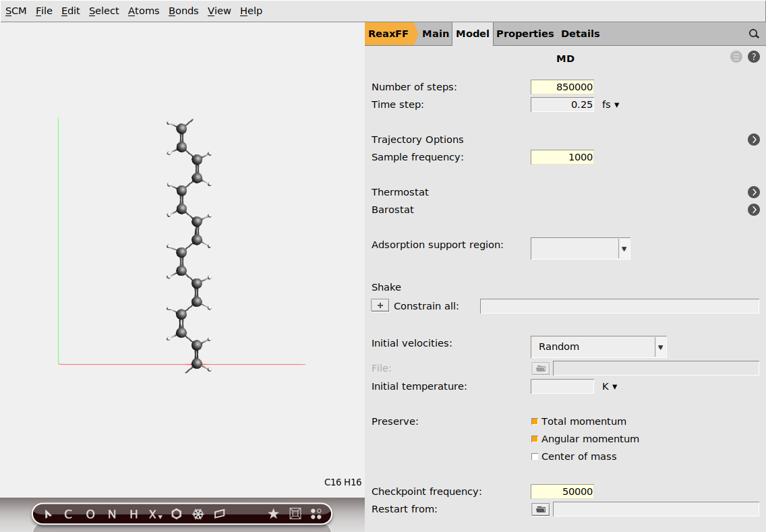Select the Carbon atom tool

[x=67, y=514]
